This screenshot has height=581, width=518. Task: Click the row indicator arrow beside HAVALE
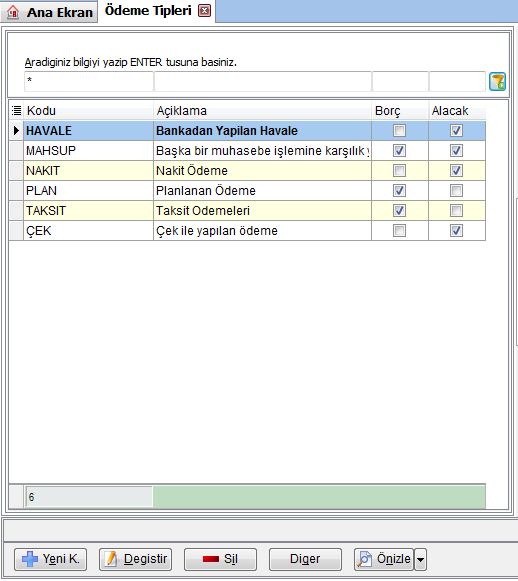coord(16,130)
